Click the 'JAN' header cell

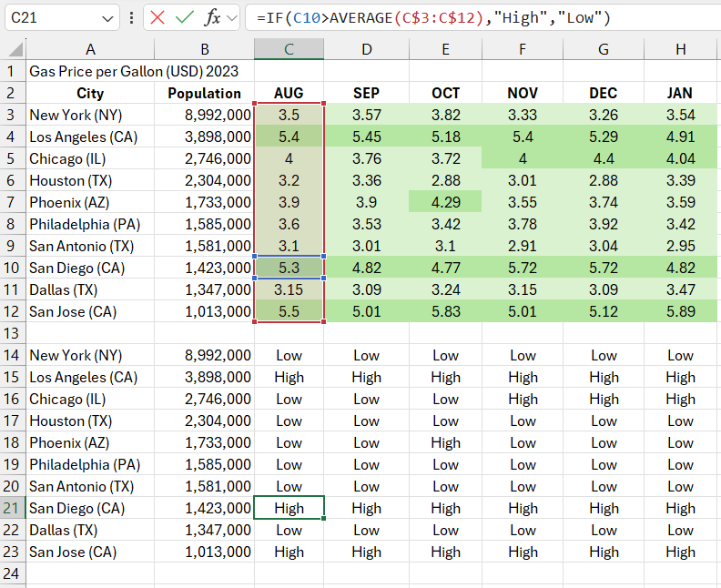point(681,94)
